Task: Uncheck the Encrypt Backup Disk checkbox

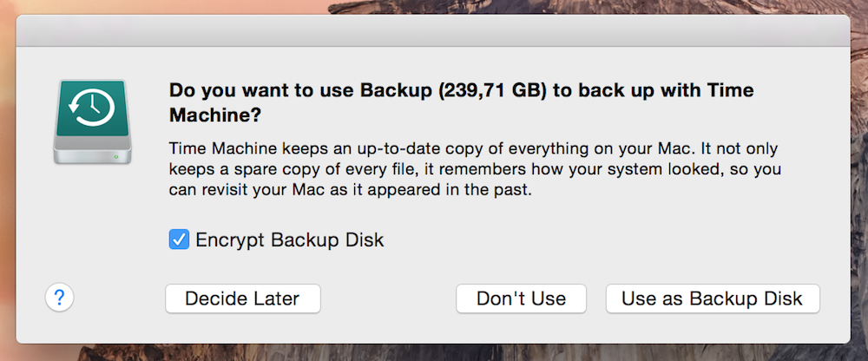Action: [x=179, y=240]
